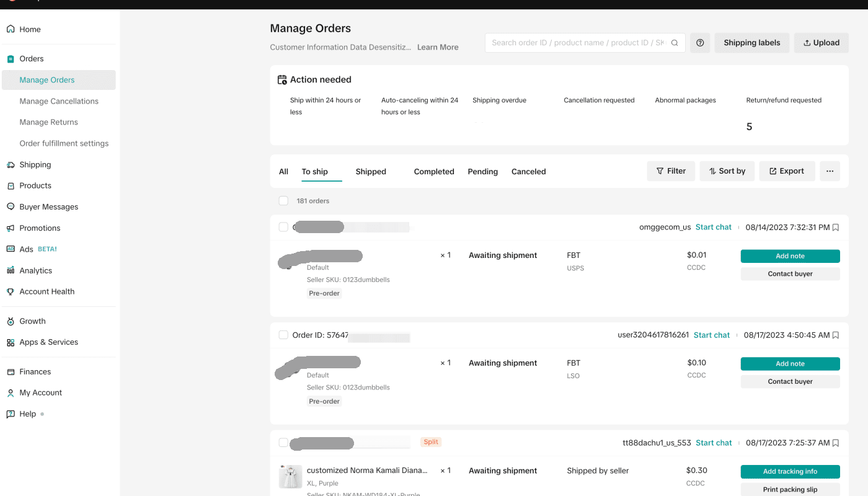This screenshot has width=868, height=496.
Task: Click Cancellation requested action item
Action: point(599,100)
